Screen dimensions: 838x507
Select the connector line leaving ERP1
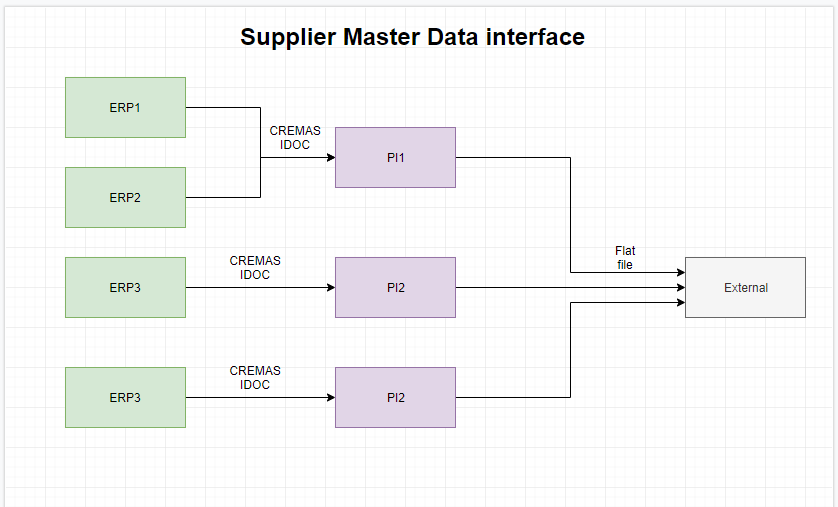222,107
